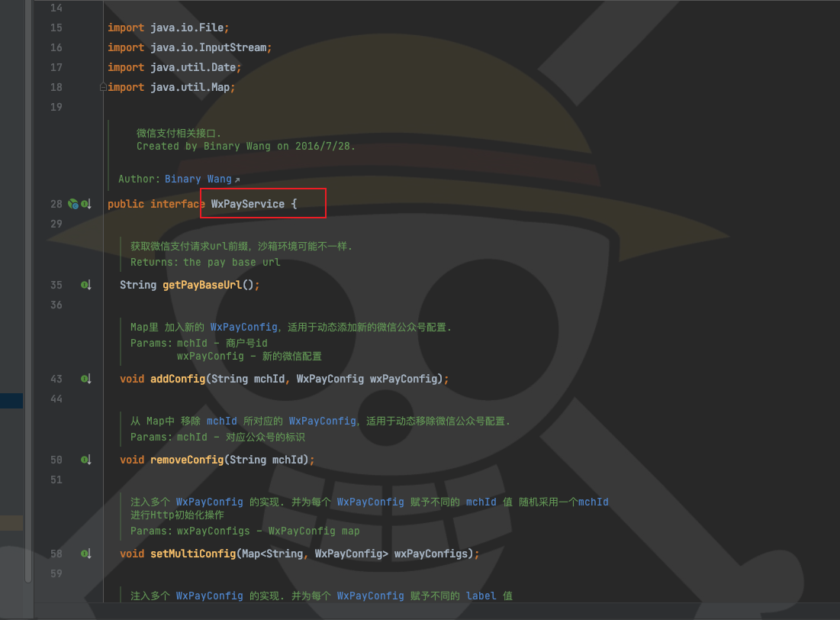
Task: Click implemented-method gutter icon beside addConfig
Action: pos(85,379)
